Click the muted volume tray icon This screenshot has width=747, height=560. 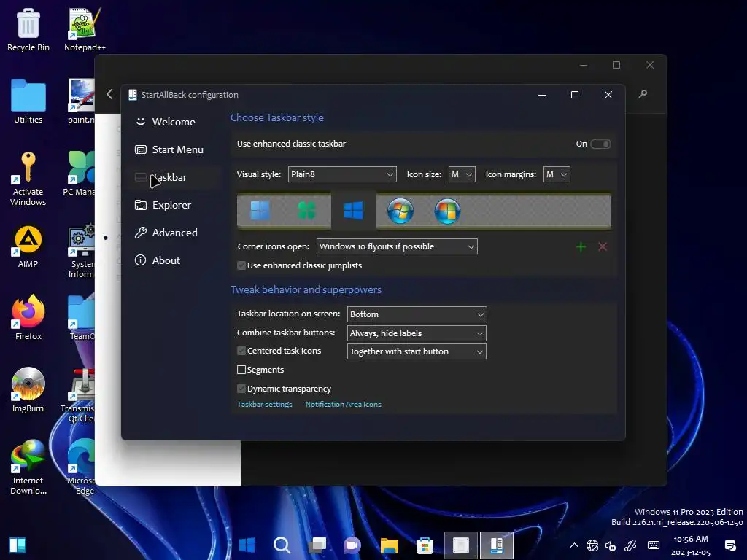pyautogui.click(x=611, y=545)
